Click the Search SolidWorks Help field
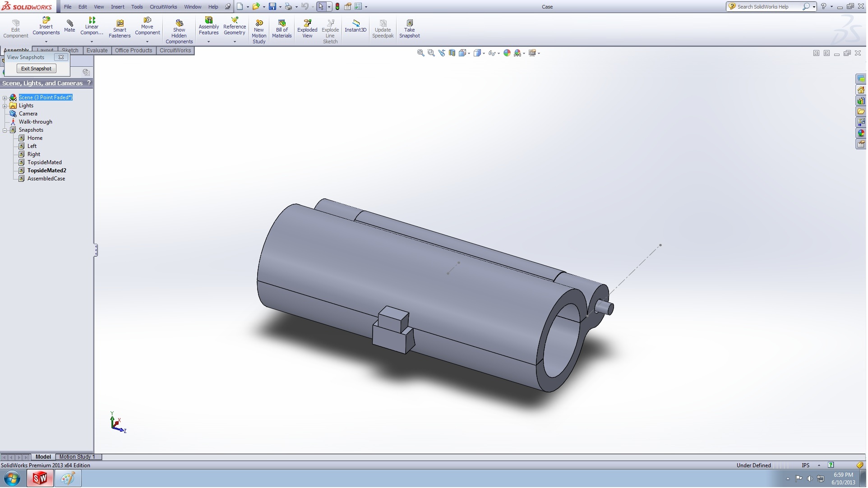 pos(769,6)
